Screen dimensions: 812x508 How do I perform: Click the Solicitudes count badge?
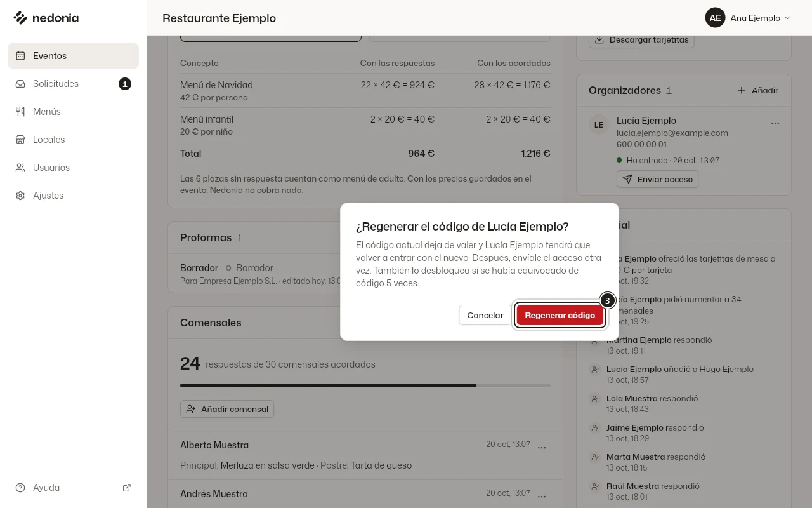125,84
